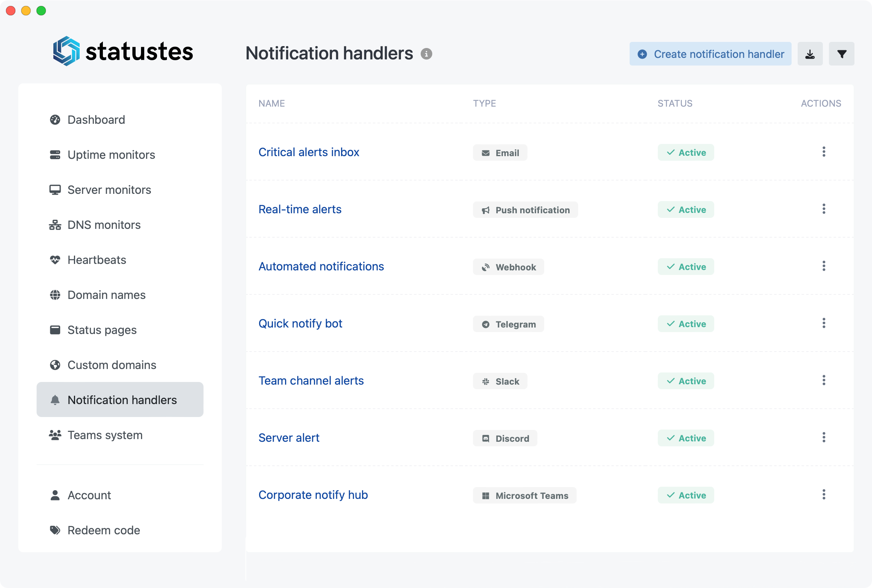Click Active status badge of Automated notifications
Screen dimensions: 872x588
[686, 267]
